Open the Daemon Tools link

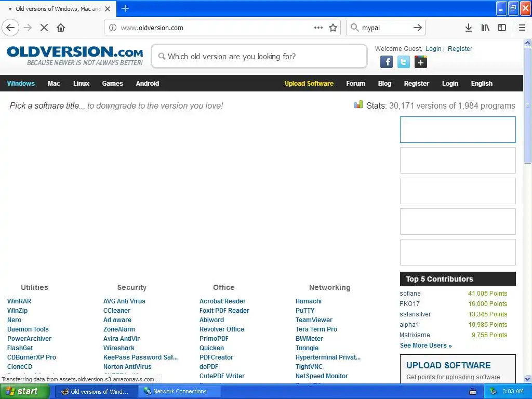(x=28, y=329)
